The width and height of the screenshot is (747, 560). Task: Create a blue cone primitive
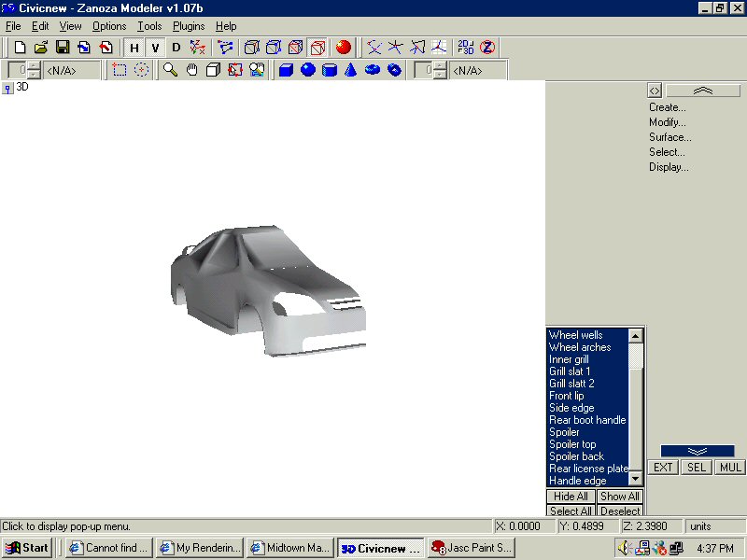[x=351, y=70]
